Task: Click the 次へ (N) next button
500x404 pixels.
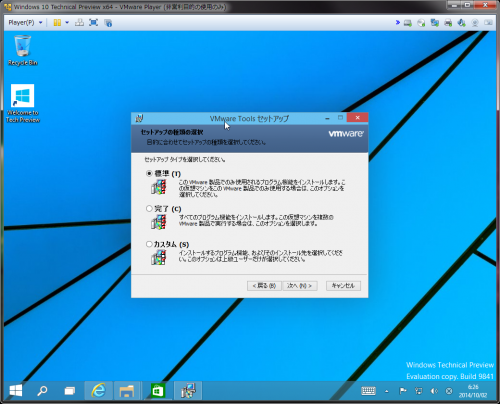Action: click(x=300, y=286)
